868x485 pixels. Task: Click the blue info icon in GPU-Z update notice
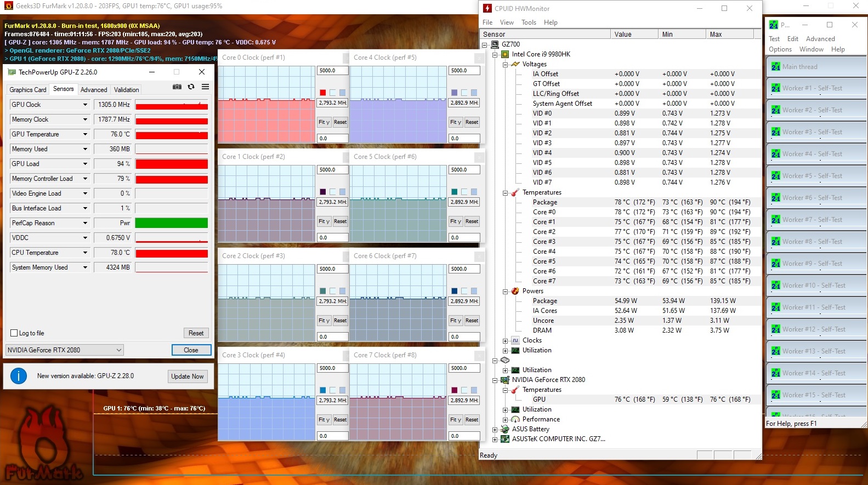[19, 376]
